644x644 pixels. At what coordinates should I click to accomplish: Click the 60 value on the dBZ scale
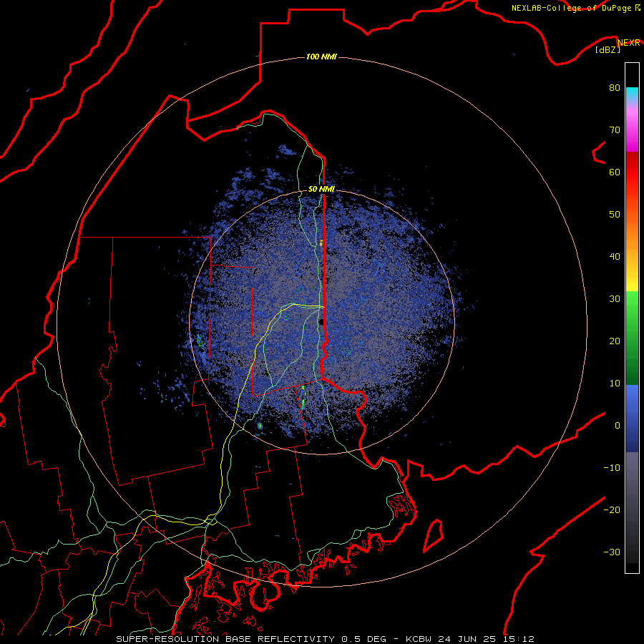[x=615, y=172]
